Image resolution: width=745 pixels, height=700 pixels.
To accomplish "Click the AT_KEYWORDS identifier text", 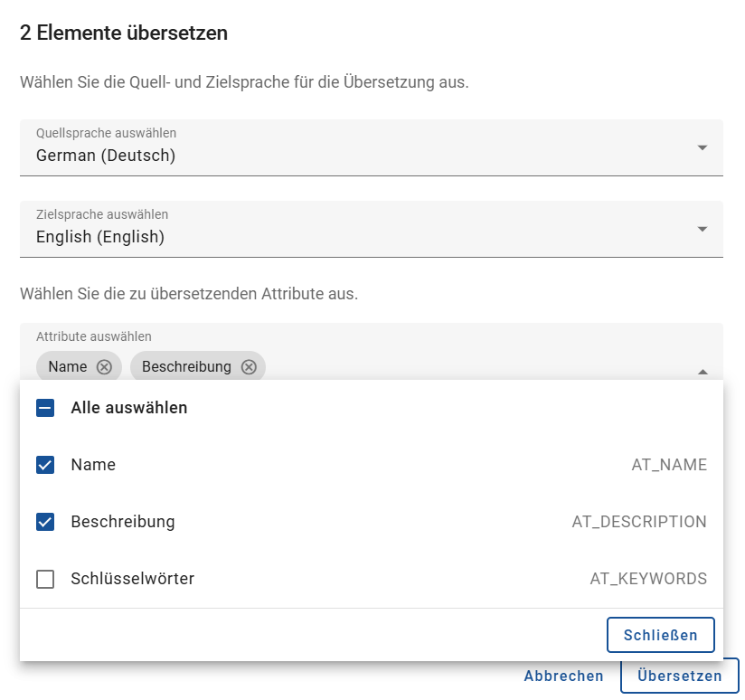I will tap(648, 579).
